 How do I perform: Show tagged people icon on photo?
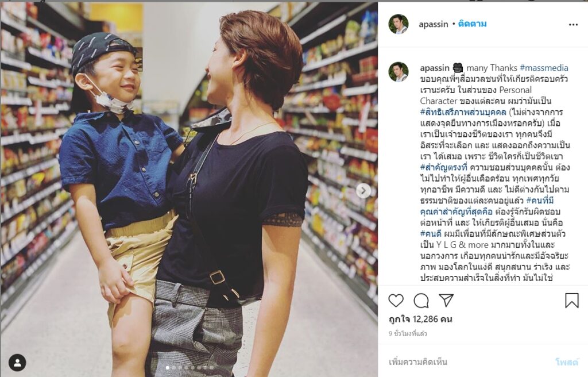(17, 363)
